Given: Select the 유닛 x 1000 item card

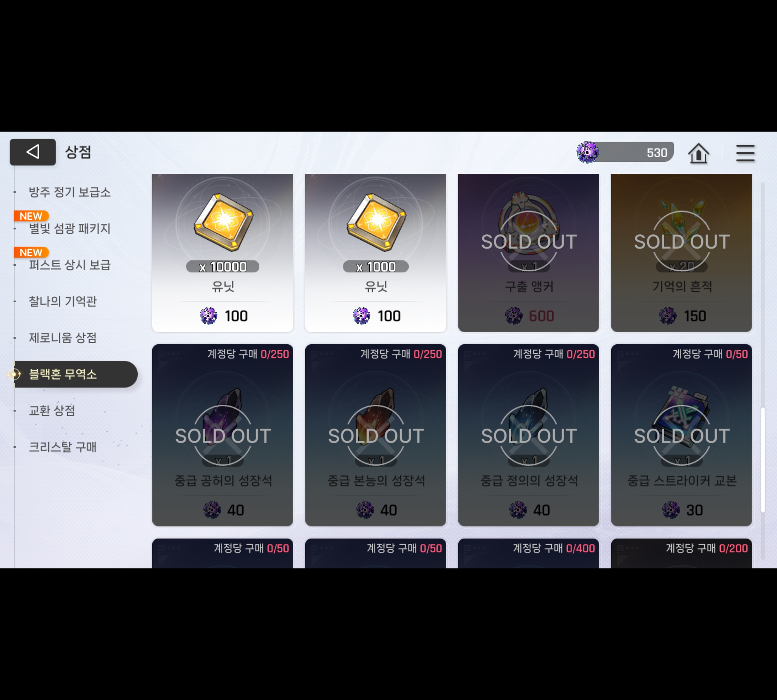Looking at the screenshot, I should tap(375, 253).
